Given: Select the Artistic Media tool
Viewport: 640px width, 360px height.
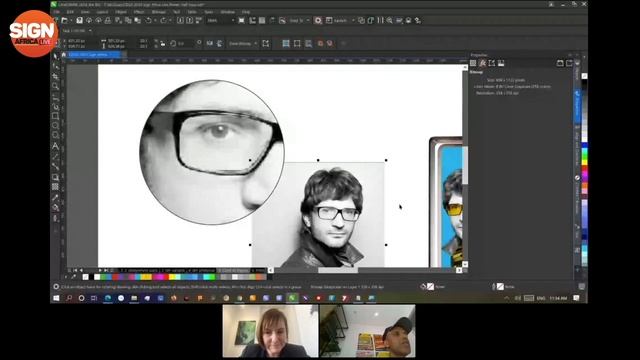Looking at the screenshot, I should click(56, 106).
